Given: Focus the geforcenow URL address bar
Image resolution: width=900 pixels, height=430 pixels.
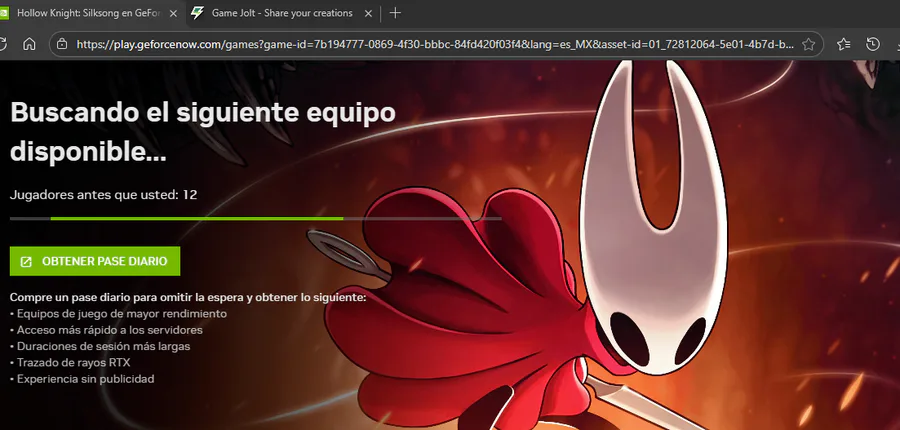Looking at the screenshot, I should tap(435, 45).
